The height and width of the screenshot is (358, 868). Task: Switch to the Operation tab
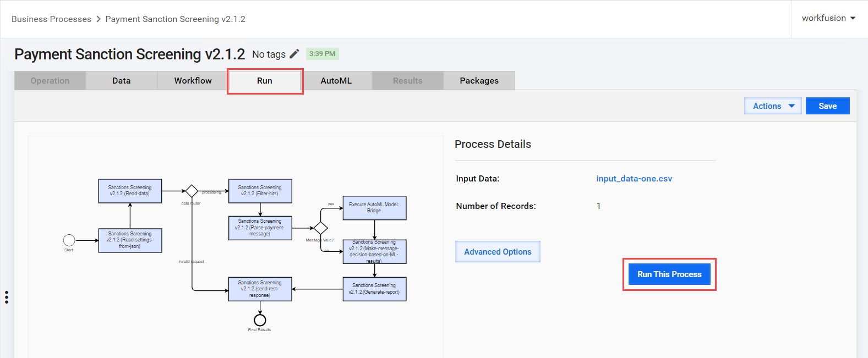(50, 80)
